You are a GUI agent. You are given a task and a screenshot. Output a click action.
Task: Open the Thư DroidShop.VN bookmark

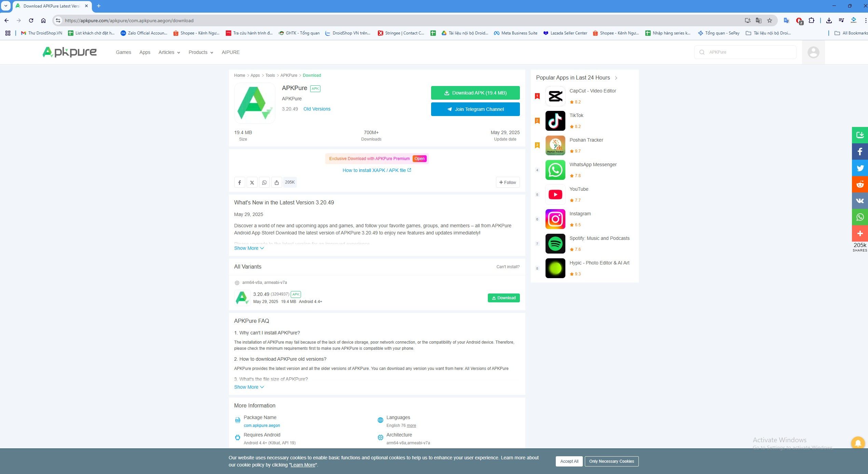(41, 33)
